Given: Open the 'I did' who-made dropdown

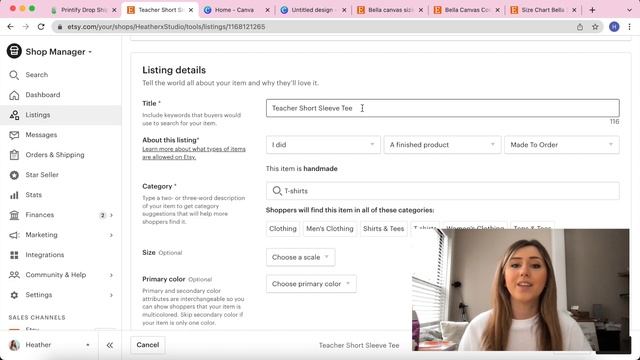Looking at the screenshot, I should point(323,145).
